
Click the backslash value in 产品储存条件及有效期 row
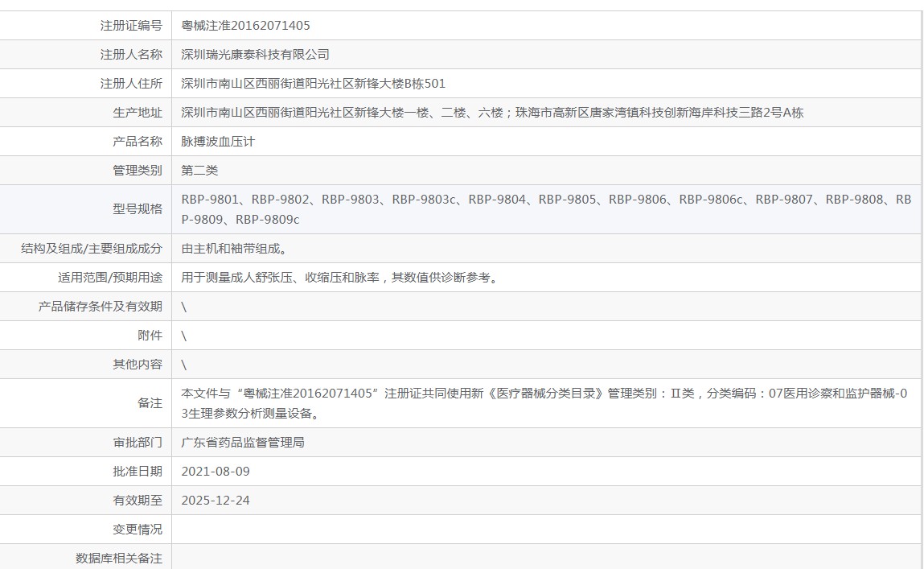click(184, 307)
